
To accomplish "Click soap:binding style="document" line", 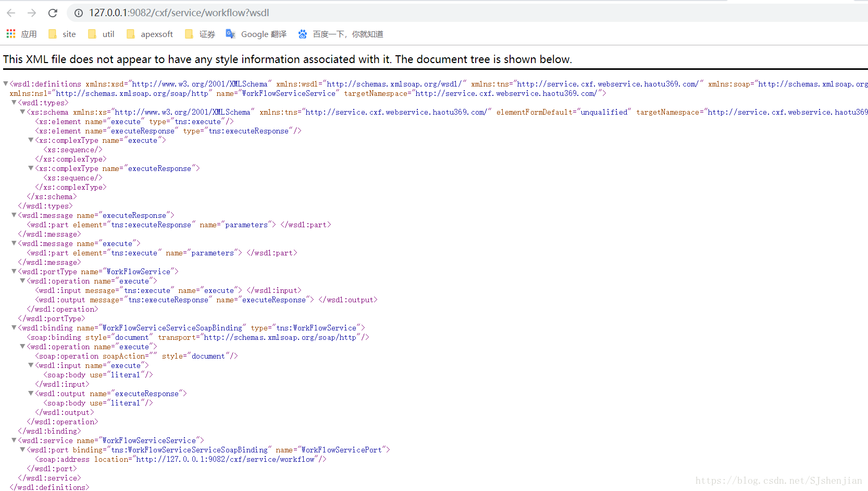I will click(x=198, y=337).
